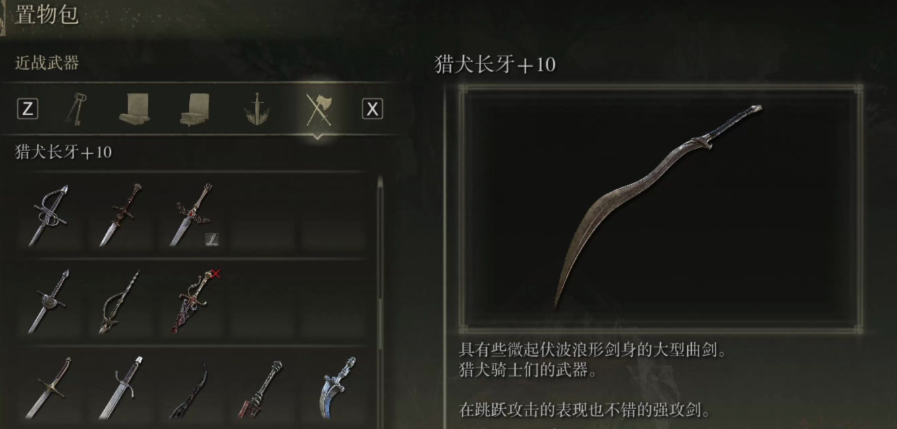Select the dark red-handled dagger in first row
Screen dimensions: 897x429
pyautogui.click(x=121, y=214)
